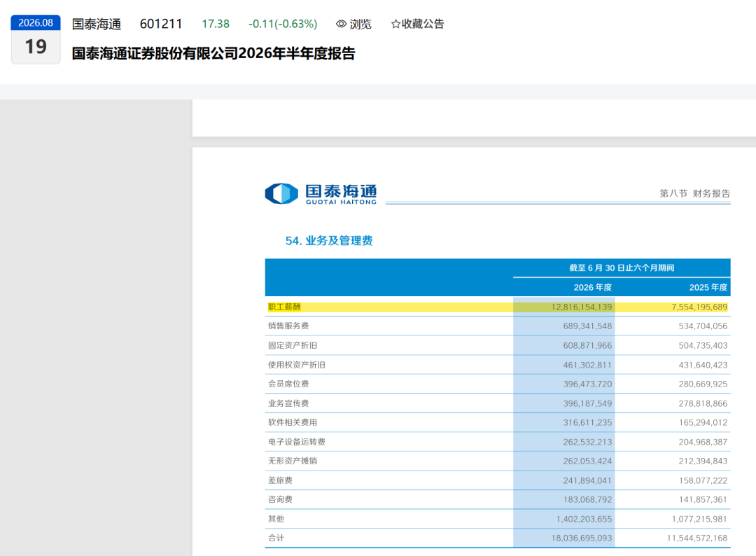Click the value 534,704,056
The image size is (756, 556).
[x=703, y=326]
